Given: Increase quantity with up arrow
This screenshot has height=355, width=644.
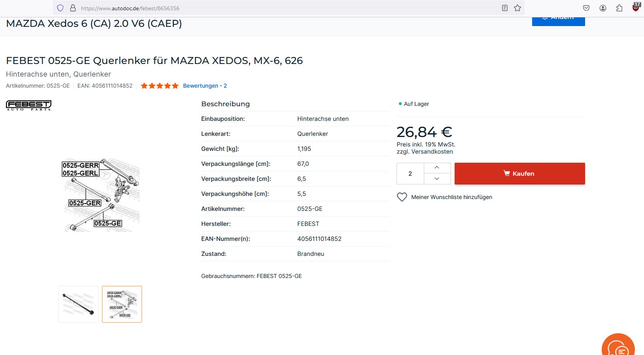Looking at the screenshot, I should (x=437, y=168).
